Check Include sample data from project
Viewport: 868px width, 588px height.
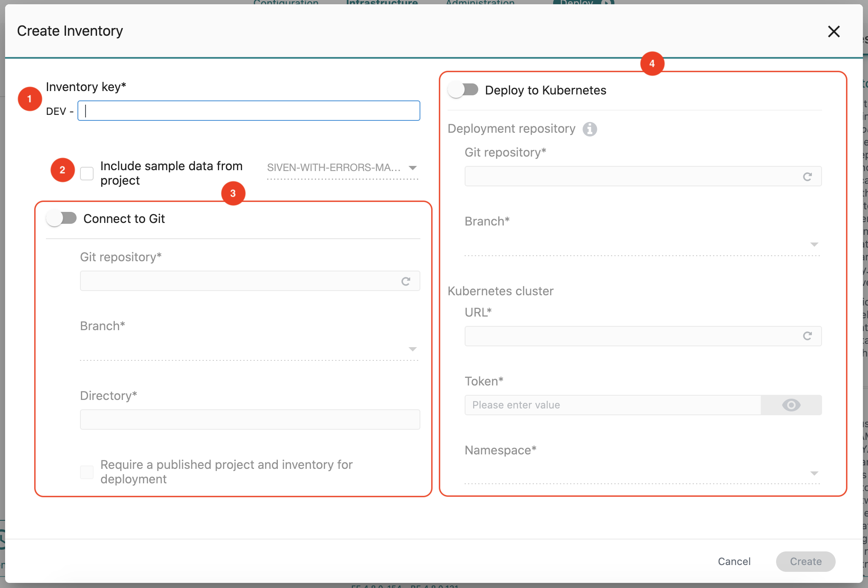[x=87, y=173]
